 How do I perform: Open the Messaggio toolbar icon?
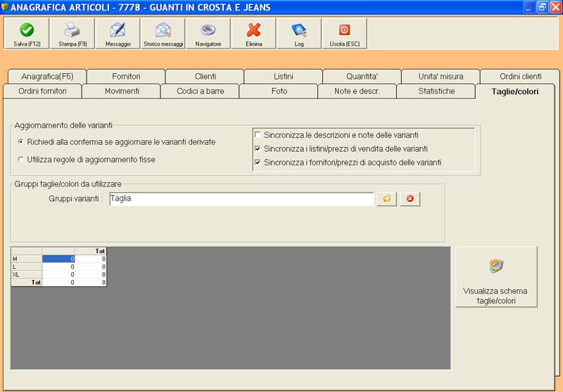(x=118, y=31)
